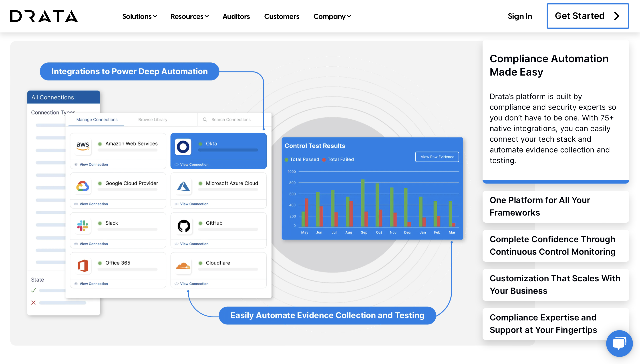Click the Mar label on chart axis
The image size is (640, 364).
coord(452,232)
